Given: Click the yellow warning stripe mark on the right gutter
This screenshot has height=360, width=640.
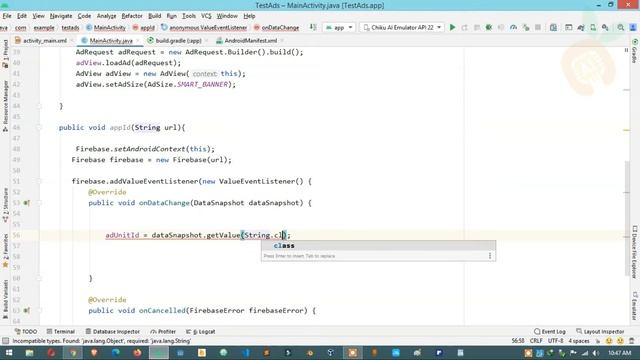Looking at the screenshot, I should tap(627, 130).
